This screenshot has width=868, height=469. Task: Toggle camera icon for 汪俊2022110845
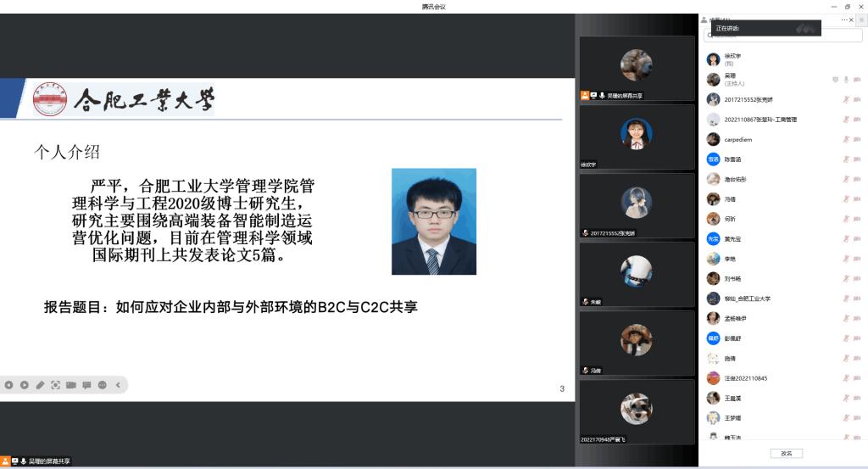click(x=857, y=377)
